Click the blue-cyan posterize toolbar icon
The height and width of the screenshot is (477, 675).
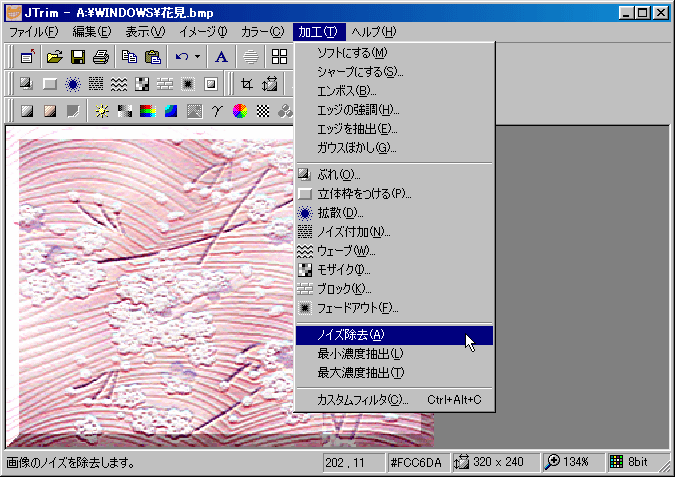coord(171,112)
